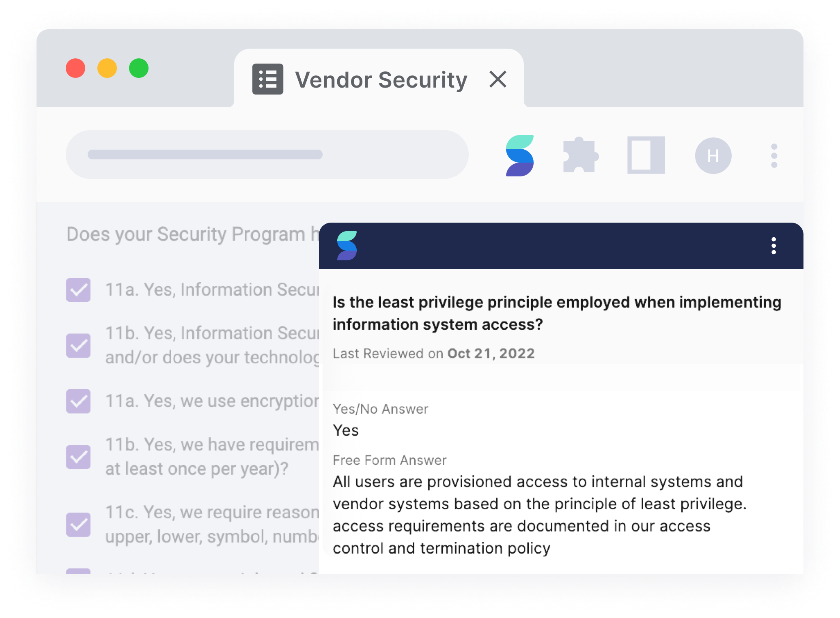
Task: Close the Vendor Security tab
Action: coord(498,79)
